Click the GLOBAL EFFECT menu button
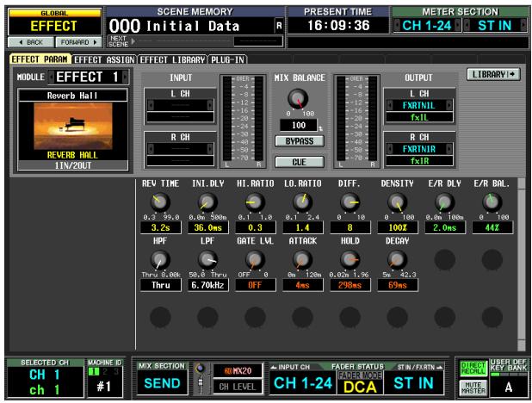 54,22
